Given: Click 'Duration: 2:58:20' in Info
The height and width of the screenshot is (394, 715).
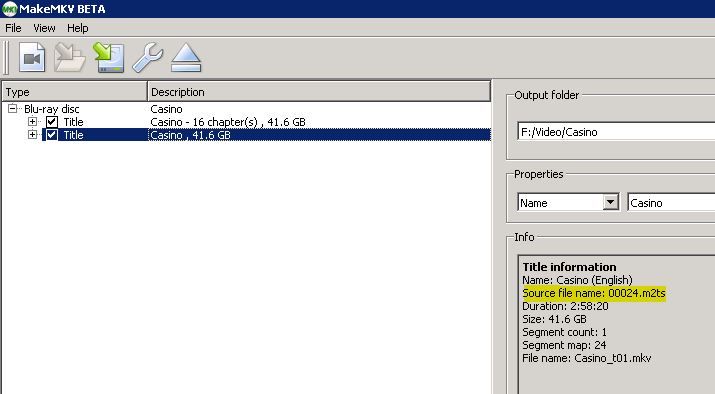Looking at the screenshot, I should [x=565, y=306].
